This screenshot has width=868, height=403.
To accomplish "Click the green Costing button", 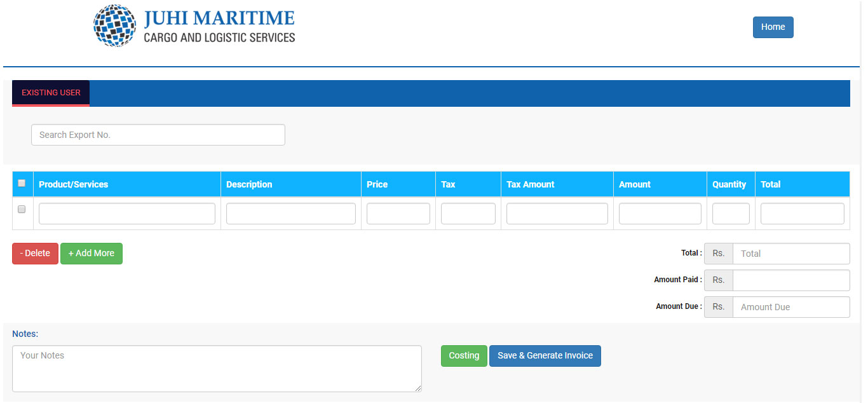I will pos(464,356).
